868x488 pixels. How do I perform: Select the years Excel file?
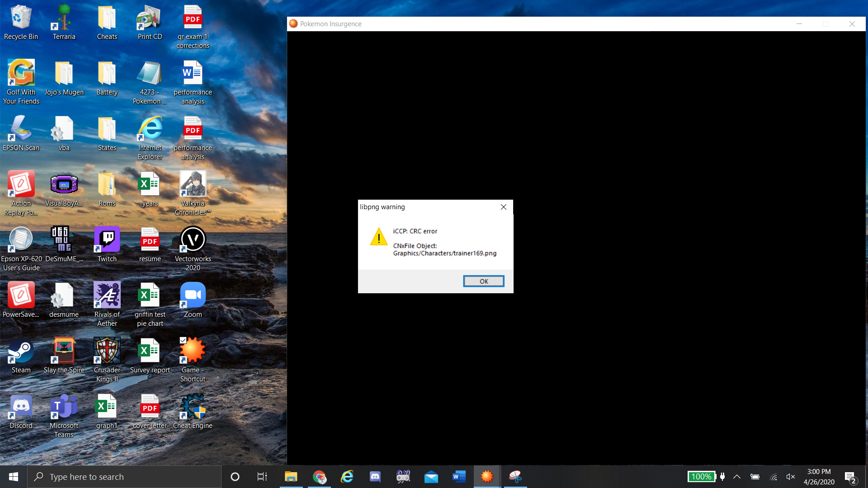point(150,189)
